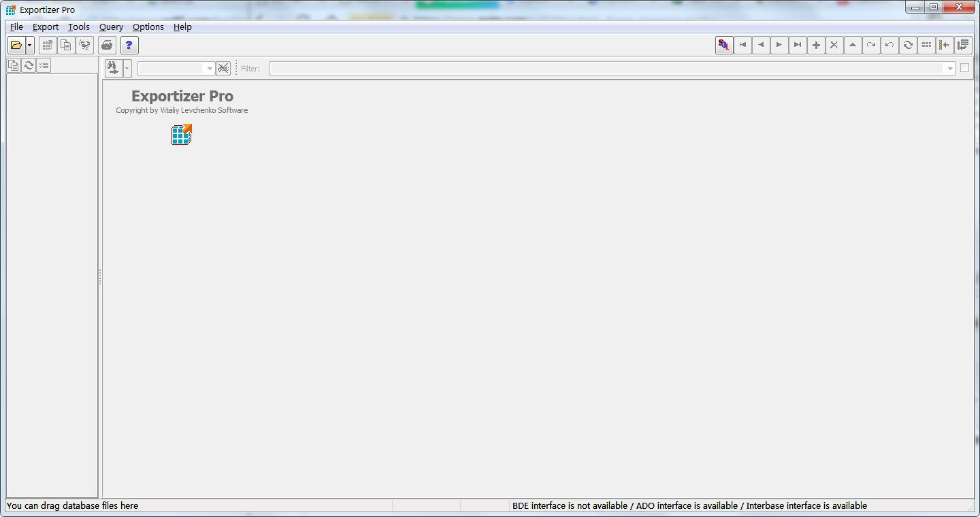Screen dimensions: 980x517
Task: Click the Print printer icon
Action: (x=107, y=46)
